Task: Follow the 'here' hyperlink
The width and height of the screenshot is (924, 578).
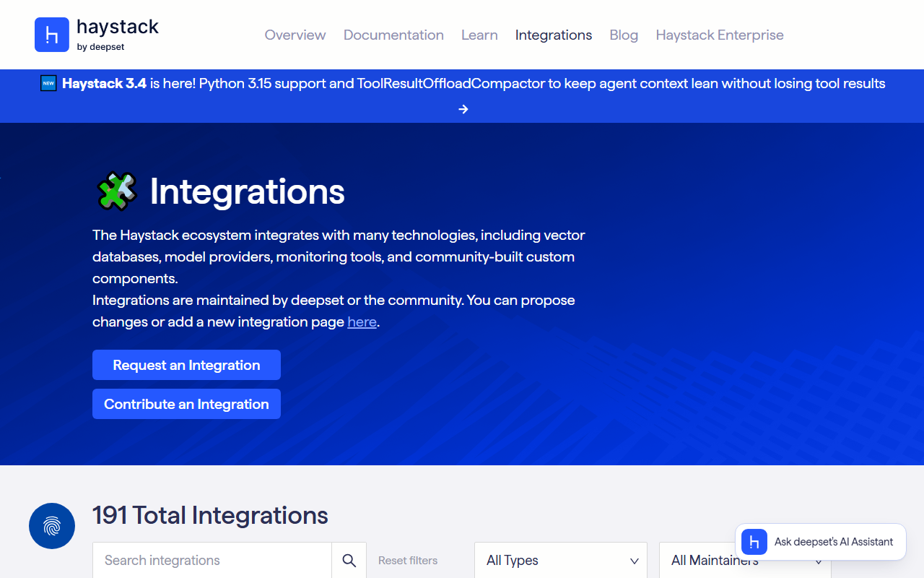Action: [x=362, y=322]
